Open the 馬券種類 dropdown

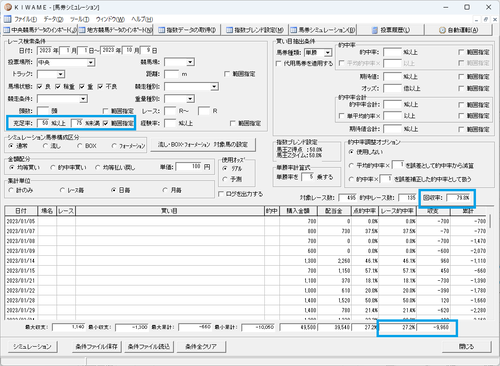tap(328, 53)
